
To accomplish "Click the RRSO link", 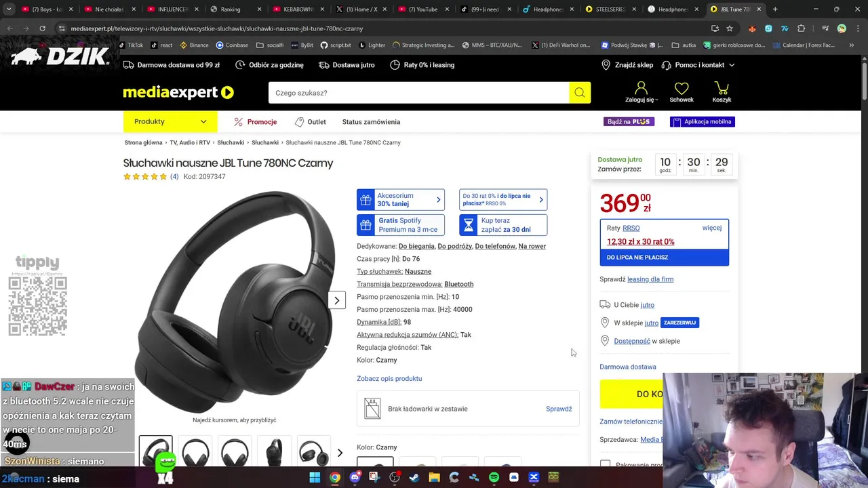I will (631, 228).
